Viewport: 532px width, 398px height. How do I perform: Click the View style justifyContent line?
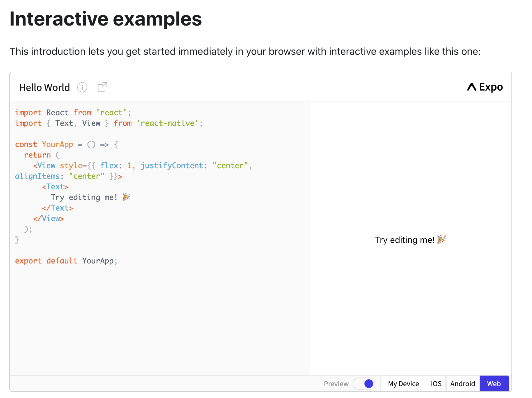coord(142,165)
